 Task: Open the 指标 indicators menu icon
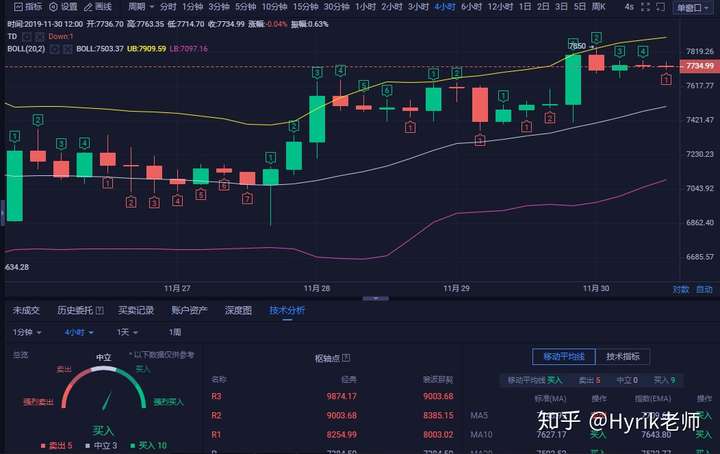(18, 6)
